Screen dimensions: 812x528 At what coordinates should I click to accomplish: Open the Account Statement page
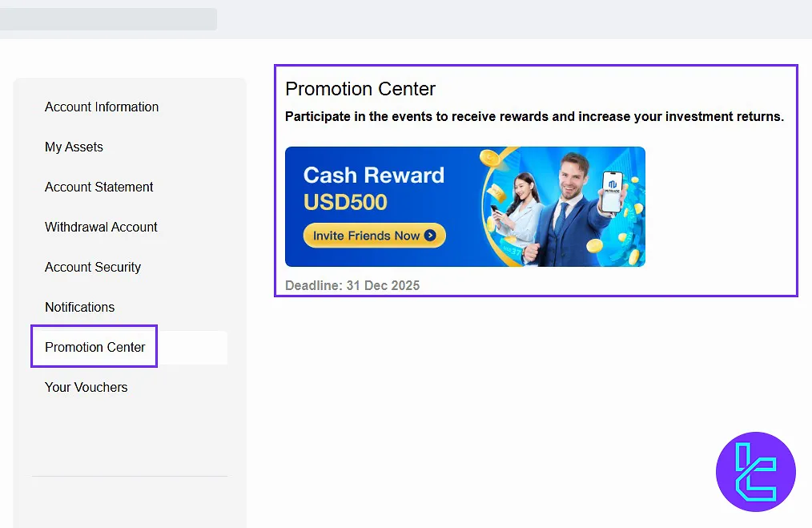(99, 187)
